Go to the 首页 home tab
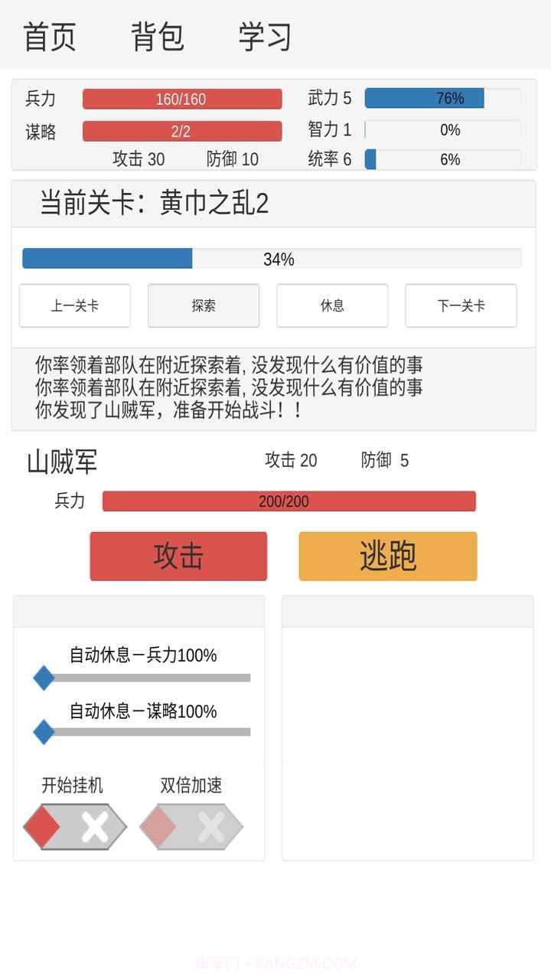Image resolution: width=551 pixels, height=980 pixels. (51, 36)
